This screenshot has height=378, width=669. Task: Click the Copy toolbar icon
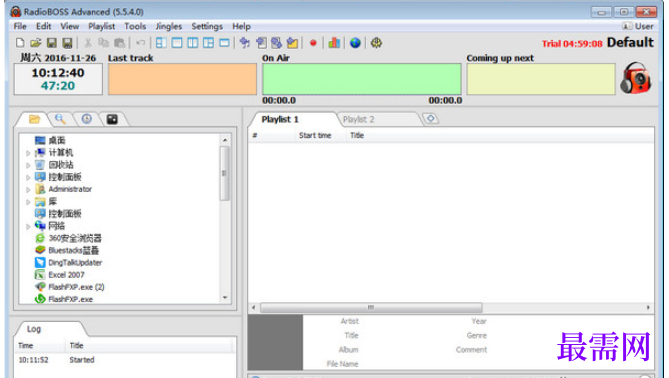103,43
